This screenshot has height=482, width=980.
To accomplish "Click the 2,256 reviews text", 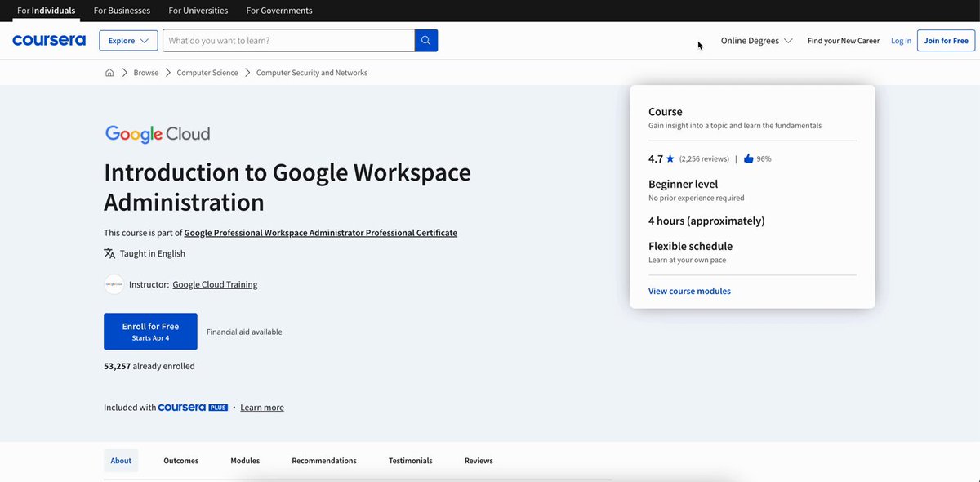I will (x=704, y=158).
